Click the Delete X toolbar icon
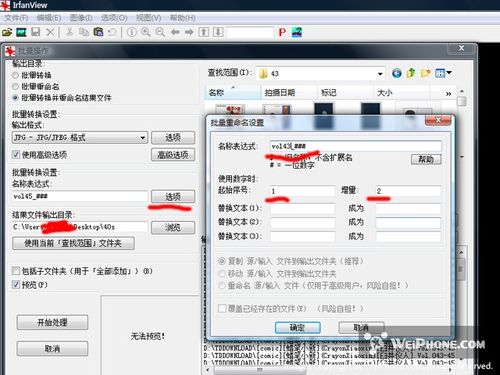 [x=50, y=32]
